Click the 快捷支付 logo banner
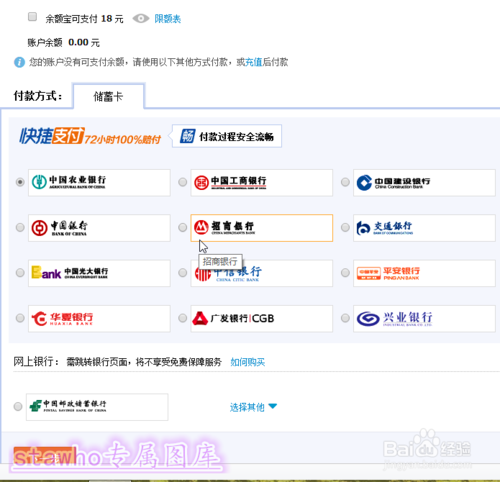This screenshot has height=482, width=500. [x=90, y=136]
